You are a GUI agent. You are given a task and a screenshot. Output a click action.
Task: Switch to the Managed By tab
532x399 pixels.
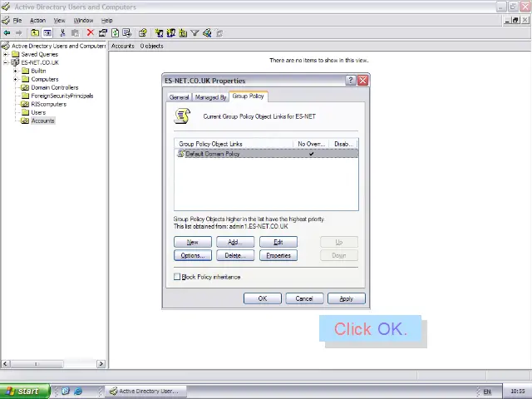click(210, 97)
